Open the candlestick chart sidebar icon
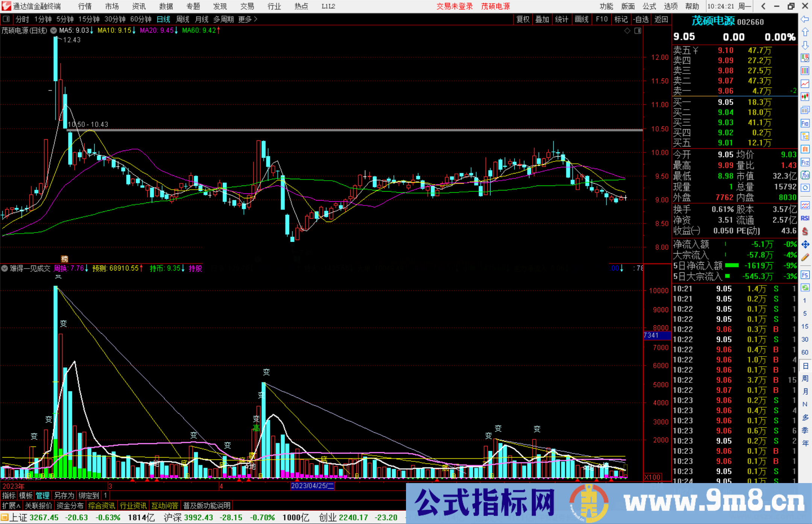 point(805,97)
